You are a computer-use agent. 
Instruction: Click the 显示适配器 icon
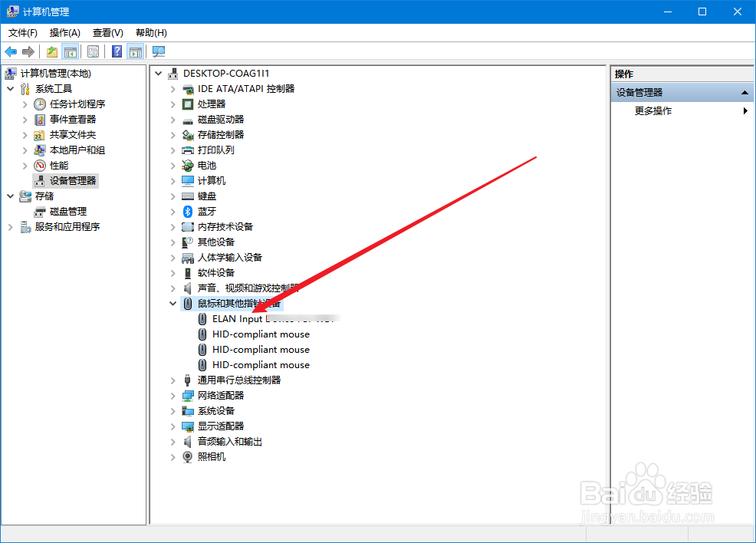coord(188,426)
